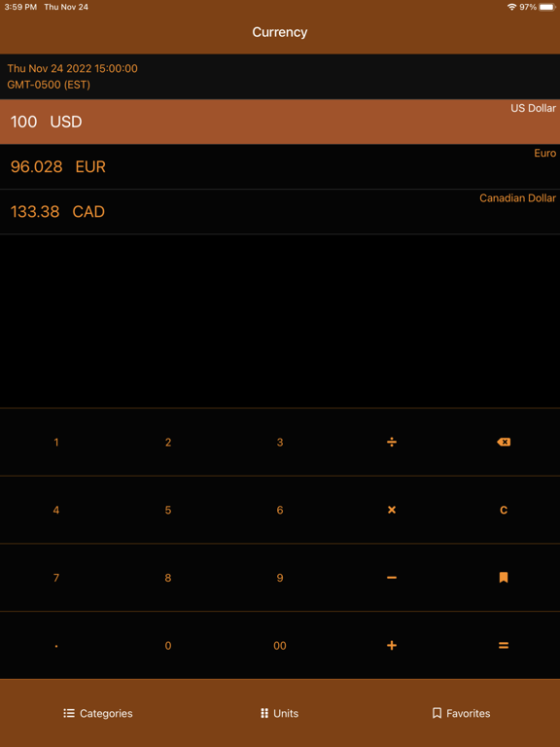Tap the number 3 key

(x=280, y=443)
